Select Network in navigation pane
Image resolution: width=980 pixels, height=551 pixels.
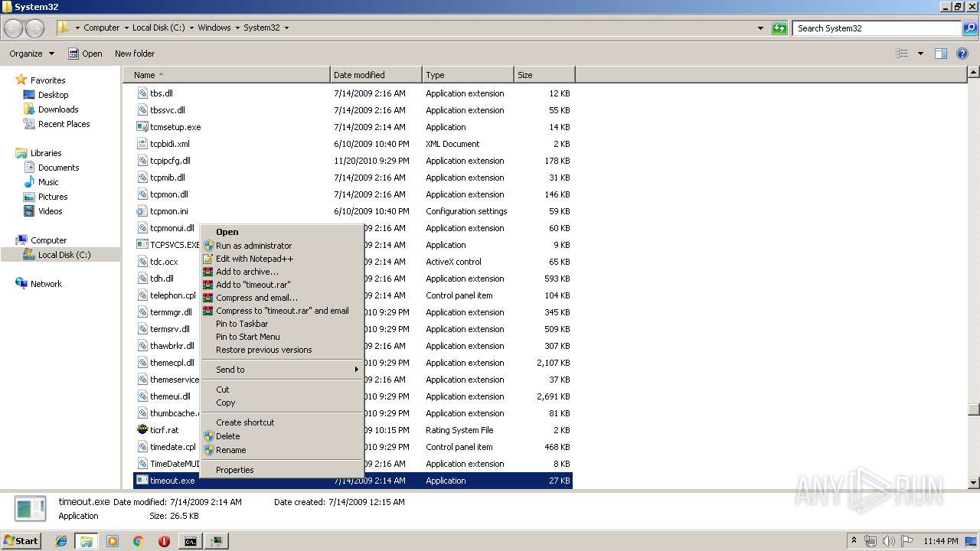point(46,284)
